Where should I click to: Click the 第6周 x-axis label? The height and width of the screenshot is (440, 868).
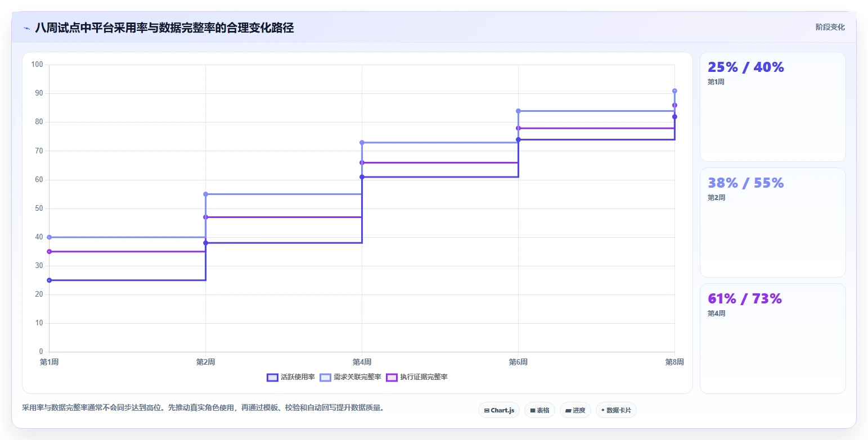tap(518, 362)
